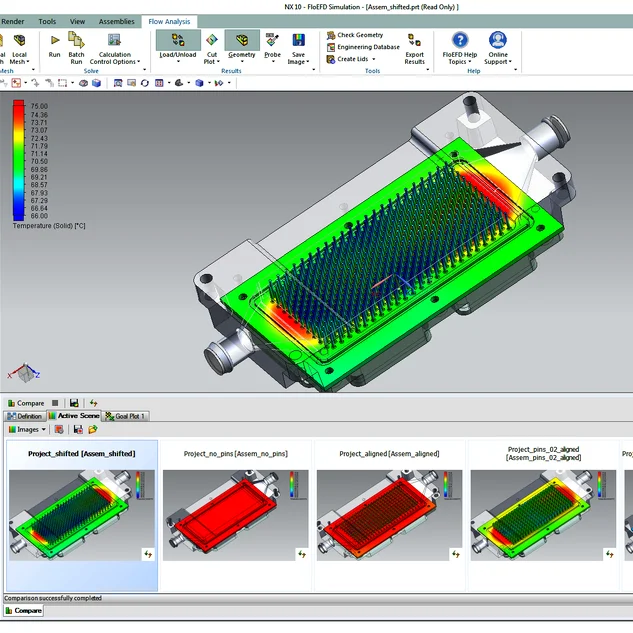Expand the Create Lids dropdown arrow
This screenshot has width=633, height=633.
click(x=373, y=59)
